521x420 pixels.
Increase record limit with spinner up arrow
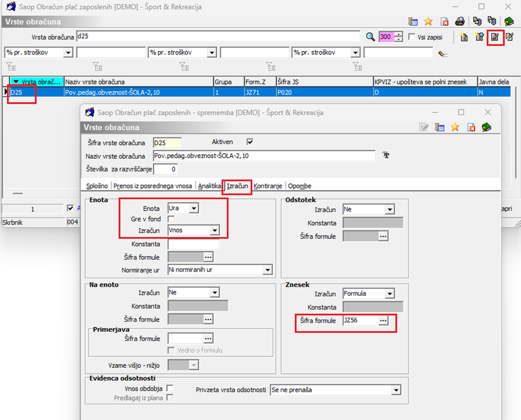tap(398, 35)
